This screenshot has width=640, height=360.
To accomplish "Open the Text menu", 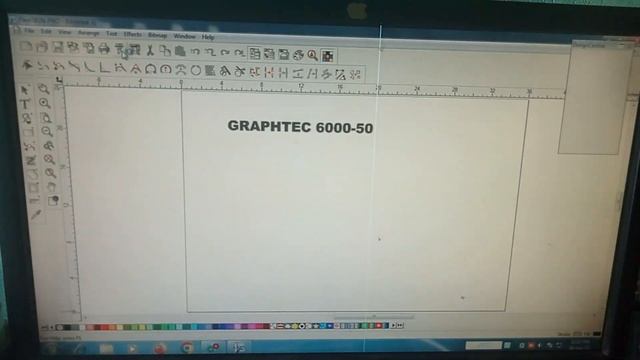I will click(x=111, y=34).
